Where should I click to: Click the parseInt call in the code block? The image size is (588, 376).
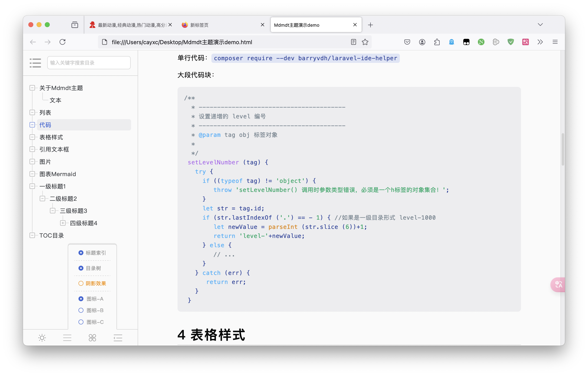click(283, 227)
